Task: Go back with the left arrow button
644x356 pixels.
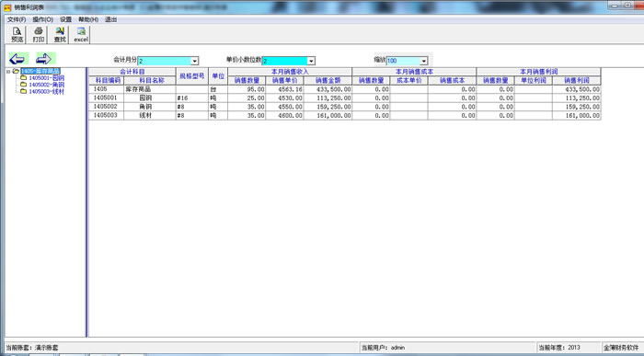Action: click(18, 59)
